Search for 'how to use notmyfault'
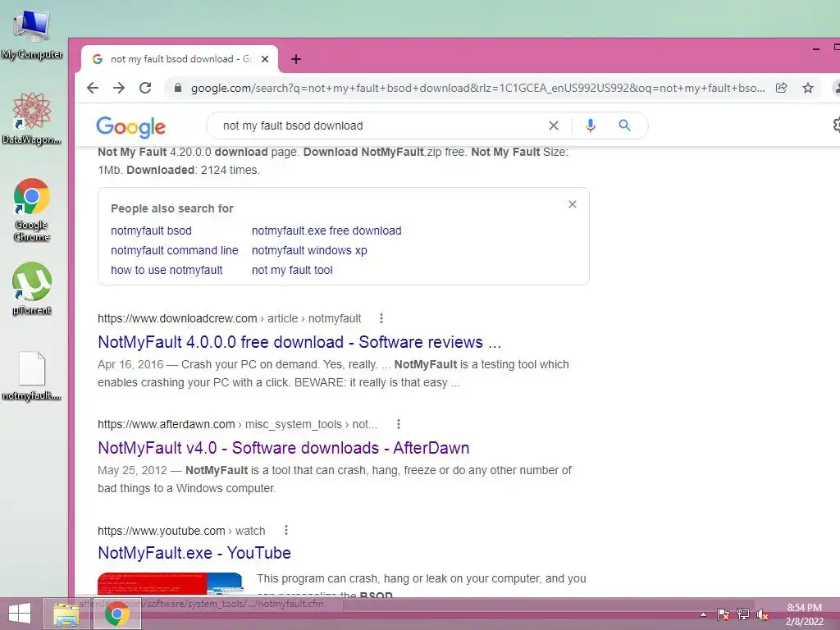 [167, 271]
